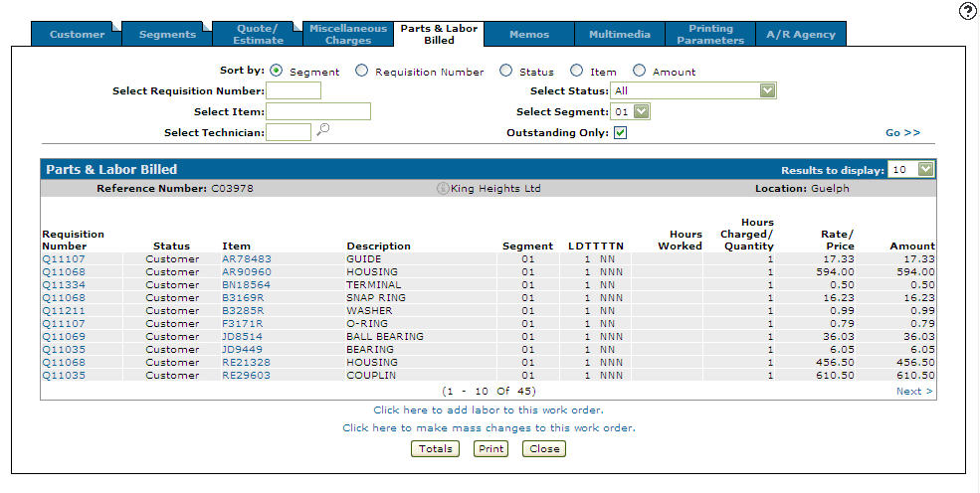Viewport: 980px width, 493px height.
Task: Click info icon beside King Heights Ltd
Action: (x=443, y=188)
